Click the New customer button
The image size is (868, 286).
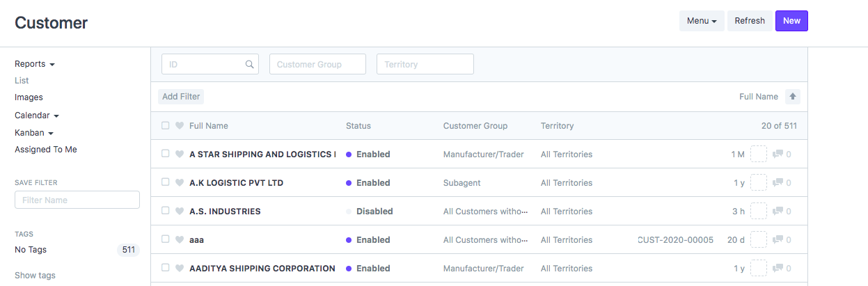[791, 21]
